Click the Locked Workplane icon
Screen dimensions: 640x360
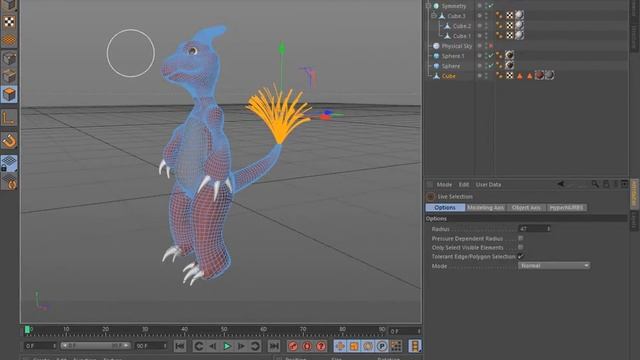pos(9,163)
